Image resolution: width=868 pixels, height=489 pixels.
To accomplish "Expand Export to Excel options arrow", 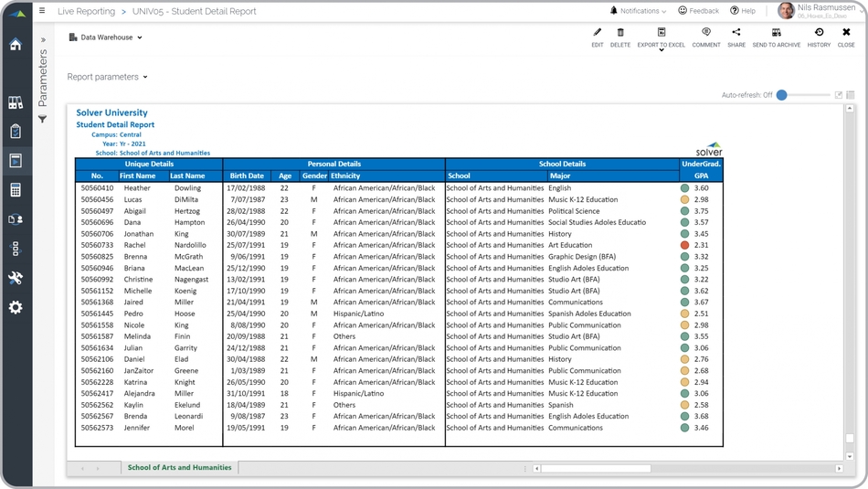I will tap(662, 51).
